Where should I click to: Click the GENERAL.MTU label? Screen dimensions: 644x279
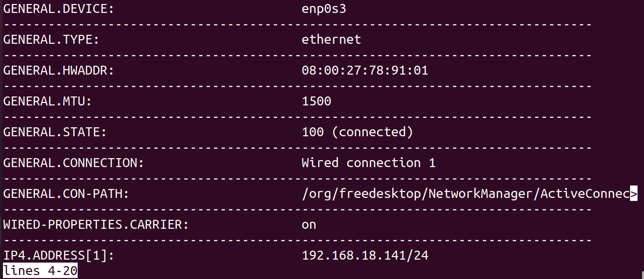click(x=48, y=101)
